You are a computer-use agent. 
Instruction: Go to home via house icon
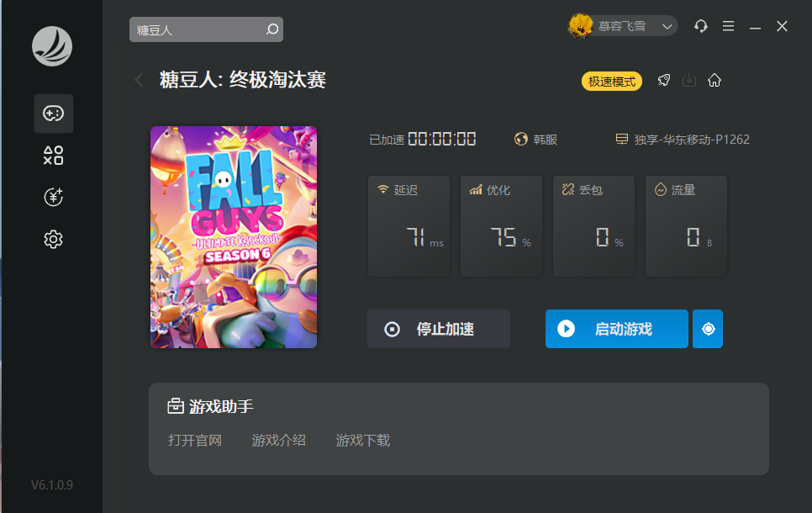714,81
